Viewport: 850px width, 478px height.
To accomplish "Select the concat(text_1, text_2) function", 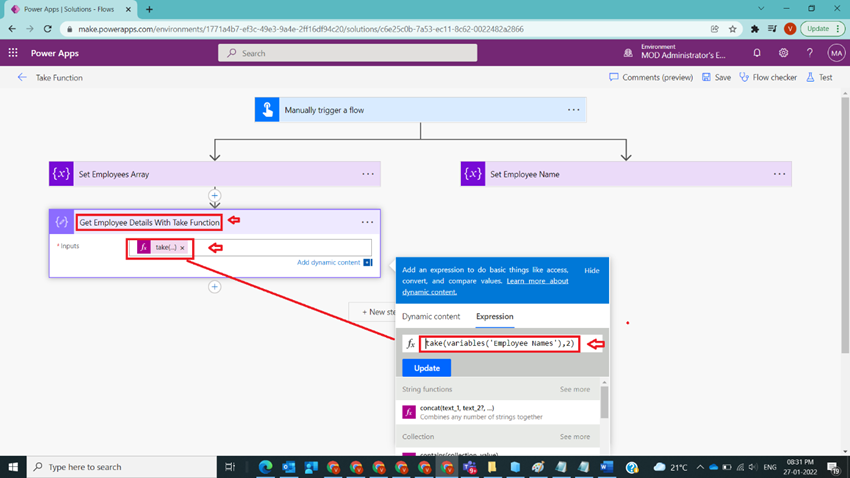I will pyautogui.click(x=499, y=412).
